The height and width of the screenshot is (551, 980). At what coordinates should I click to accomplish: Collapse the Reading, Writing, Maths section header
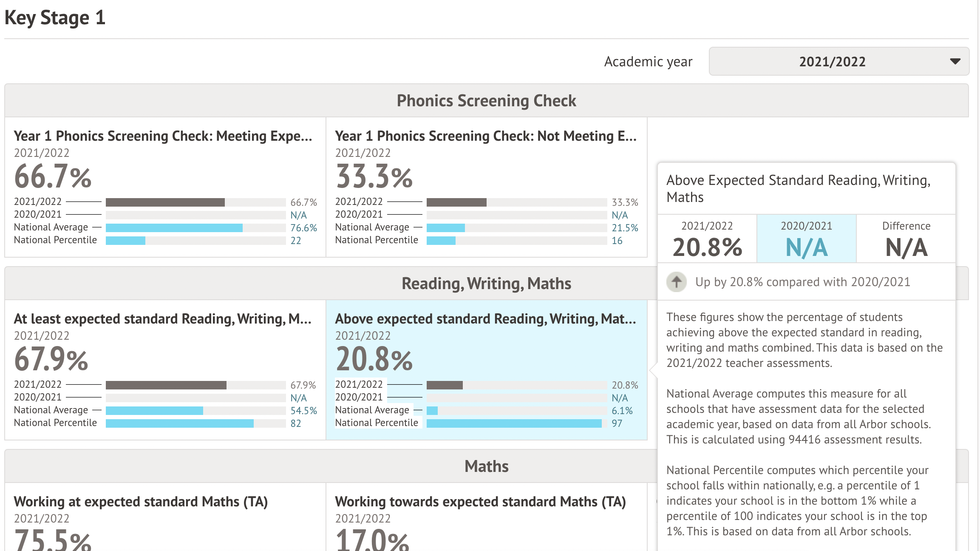point(486,284)
